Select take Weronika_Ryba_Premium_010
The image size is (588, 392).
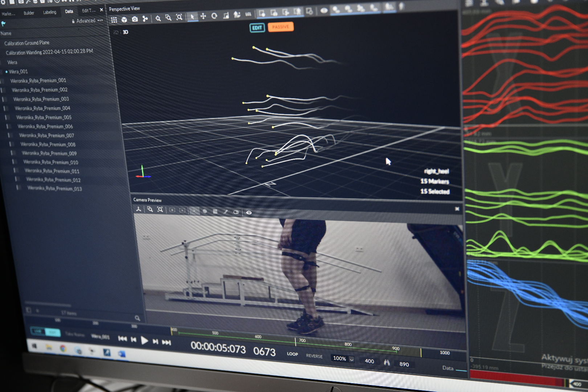[x=51, y=162]
